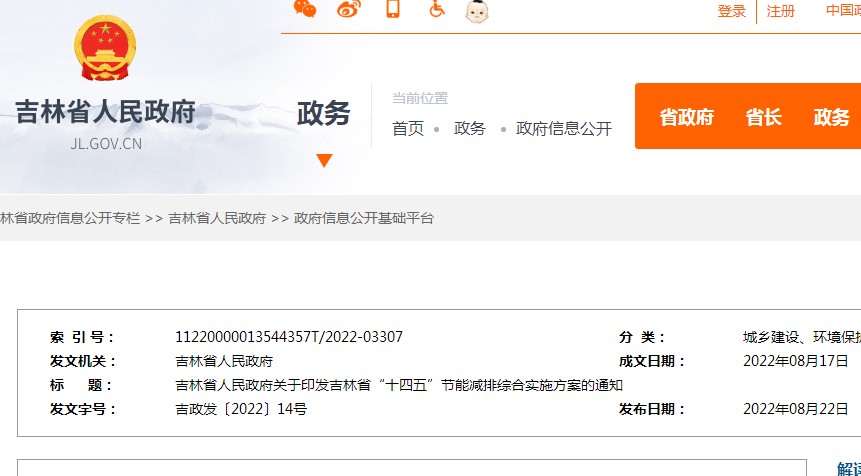Screen dimensions: 861x476
Task: Click the baby face assistant icon
Action: point(477,11)
